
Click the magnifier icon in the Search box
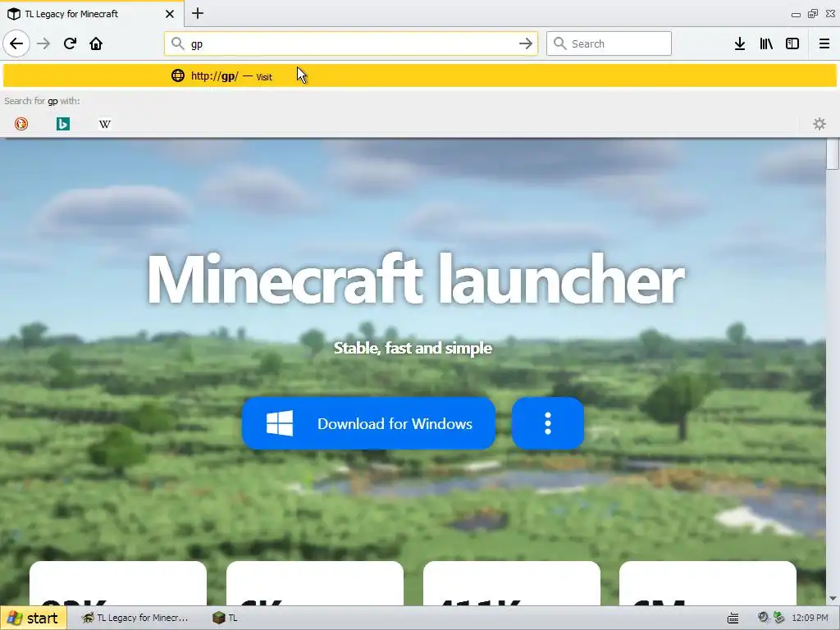click(x=559, y=43)
